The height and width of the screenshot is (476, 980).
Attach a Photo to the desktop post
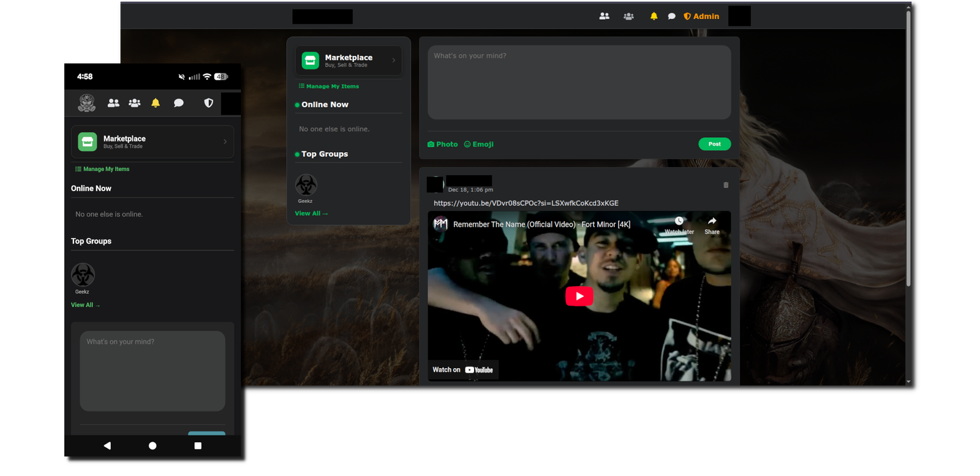442,145
